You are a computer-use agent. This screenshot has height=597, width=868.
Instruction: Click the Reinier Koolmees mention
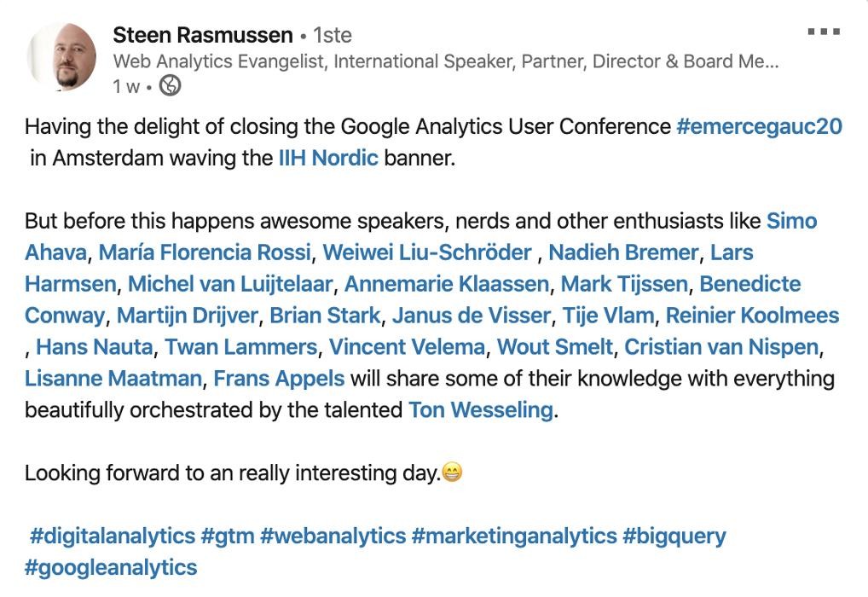[x=752, y=316]
